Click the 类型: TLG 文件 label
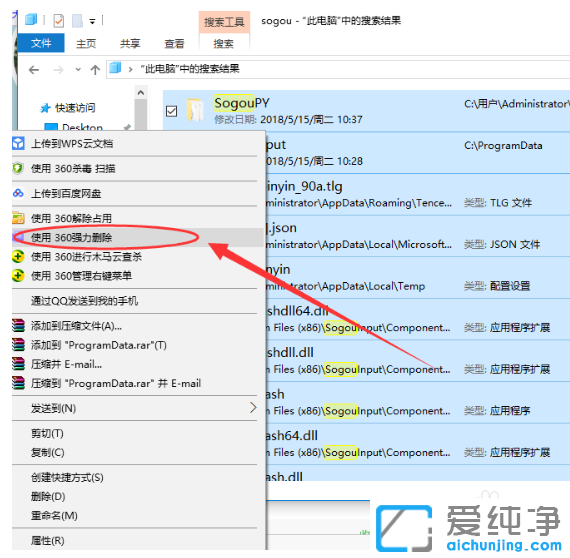The width and height of the screenshot is (570, 558). coord(498,202)
